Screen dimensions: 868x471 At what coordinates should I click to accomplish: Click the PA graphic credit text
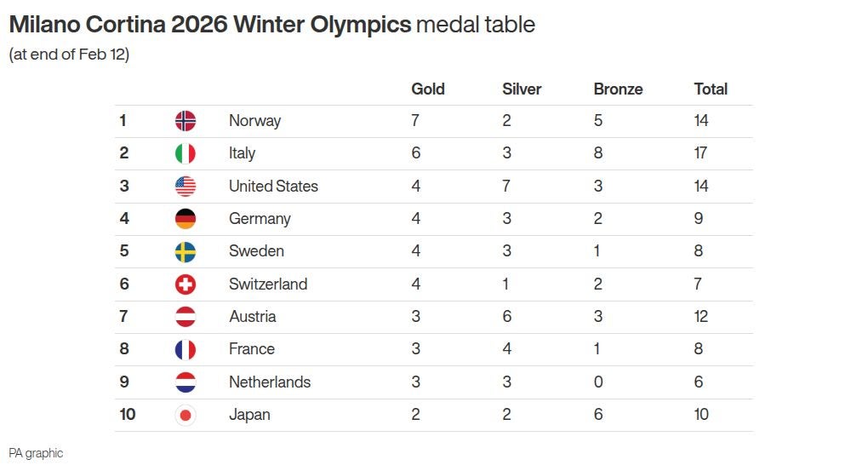click(x=36, y=453)
